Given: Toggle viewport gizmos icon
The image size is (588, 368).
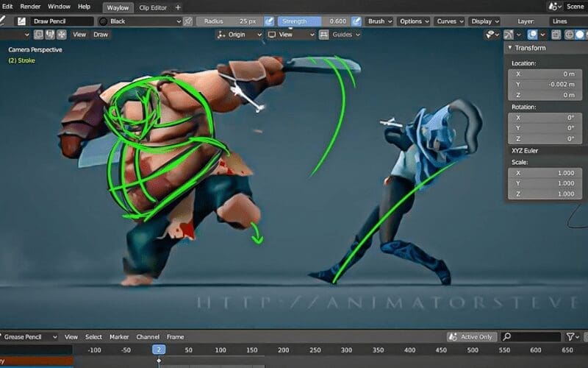Looking at the screenshot, I should (509, 35).
